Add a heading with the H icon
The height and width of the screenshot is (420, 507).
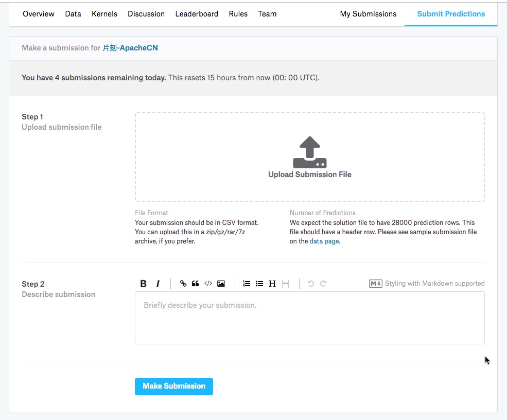point(272,284)
